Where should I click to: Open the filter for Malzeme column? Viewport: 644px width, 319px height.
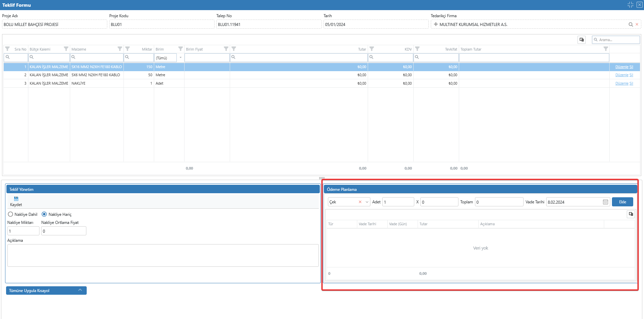pyautogui.click(x=120, y=49)
